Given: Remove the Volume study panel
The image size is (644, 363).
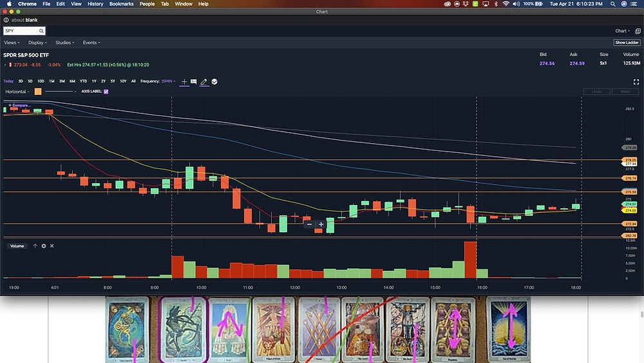Looking at the screenshot, I should 52,246.
